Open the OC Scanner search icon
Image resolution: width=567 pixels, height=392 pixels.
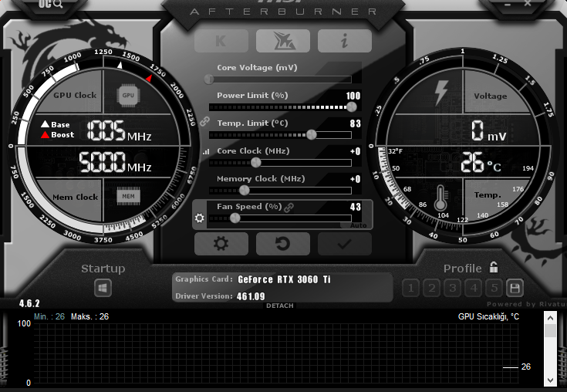tap(51, 4)
